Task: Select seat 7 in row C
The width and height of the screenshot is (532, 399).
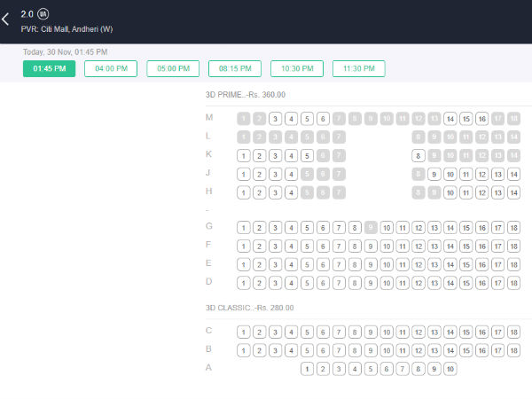Action: pos(339,332)
